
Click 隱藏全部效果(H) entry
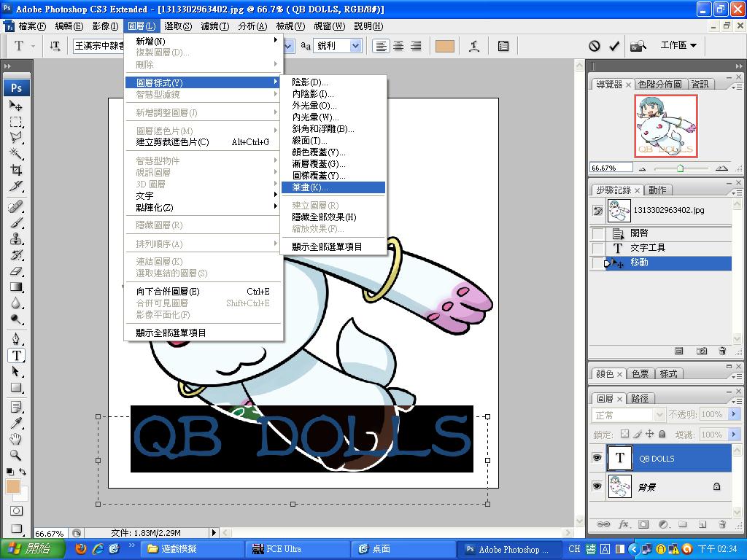[333, 217]
